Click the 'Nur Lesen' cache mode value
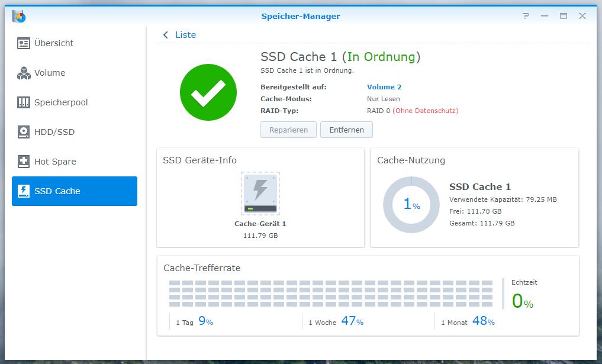Viewport: 602px width, 364px height. 383,99
